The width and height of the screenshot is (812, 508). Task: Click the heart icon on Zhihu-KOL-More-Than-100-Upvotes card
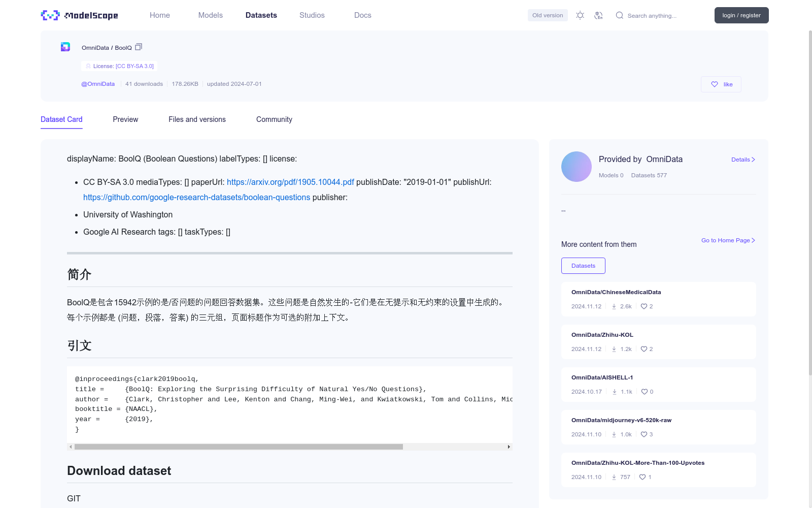[642, 477]
